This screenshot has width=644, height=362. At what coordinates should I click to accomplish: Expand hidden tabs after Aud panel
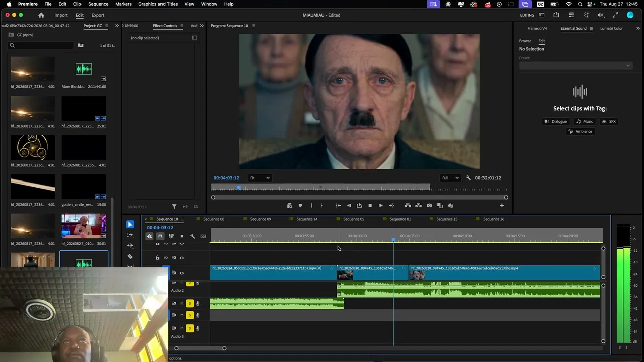202,26
